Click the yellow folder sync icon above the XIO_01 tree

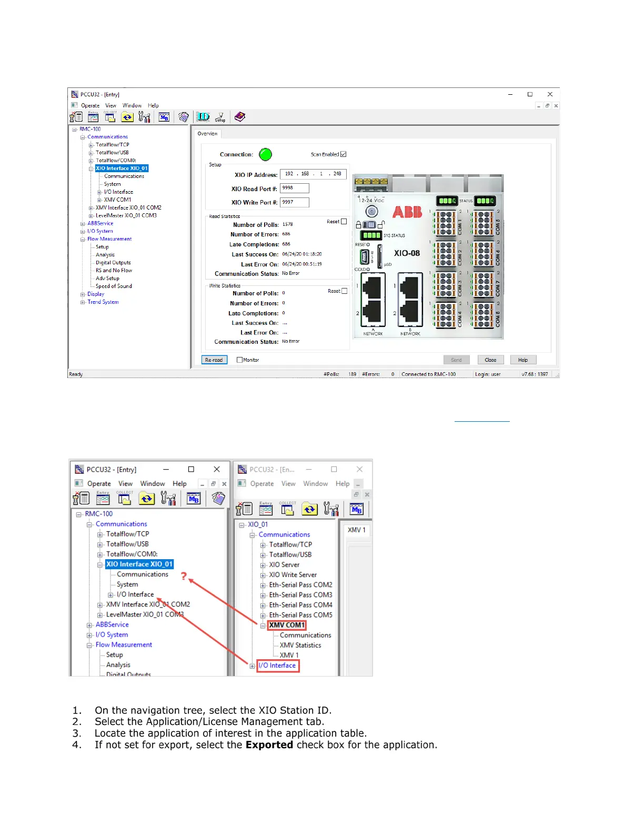[309, 509]
